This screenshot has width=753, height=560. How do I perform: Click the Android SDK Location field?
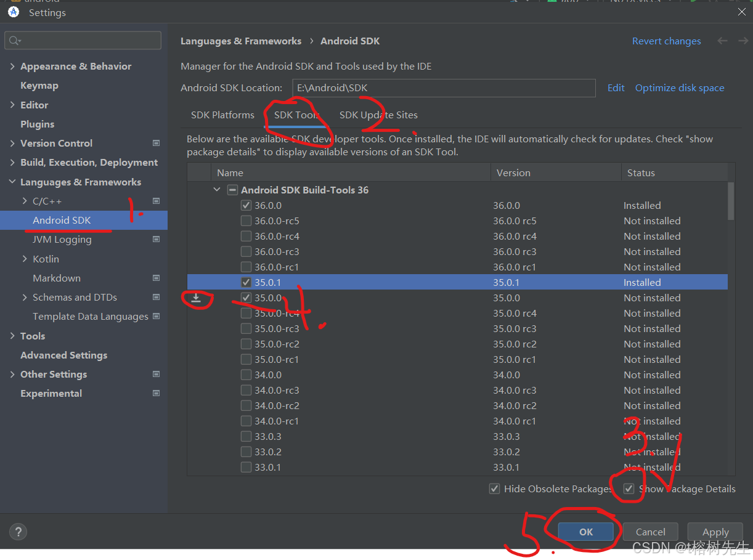(x=444, y=87)
